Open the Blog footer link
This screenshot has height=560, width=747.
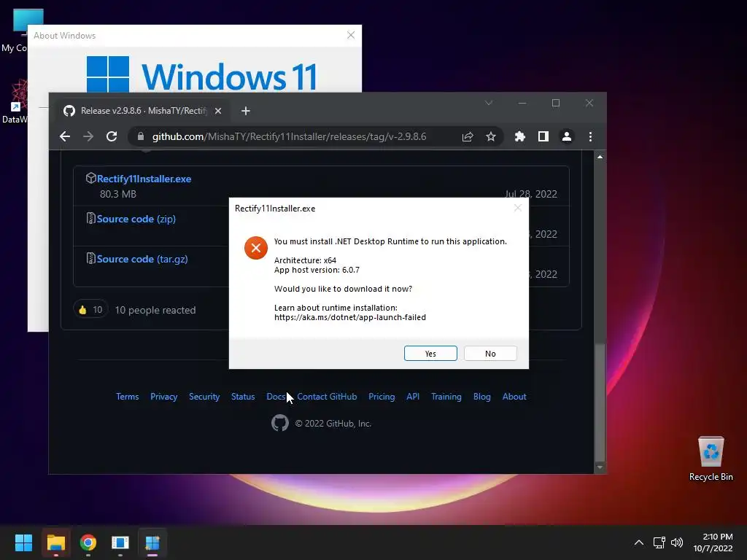coord(481,396)
